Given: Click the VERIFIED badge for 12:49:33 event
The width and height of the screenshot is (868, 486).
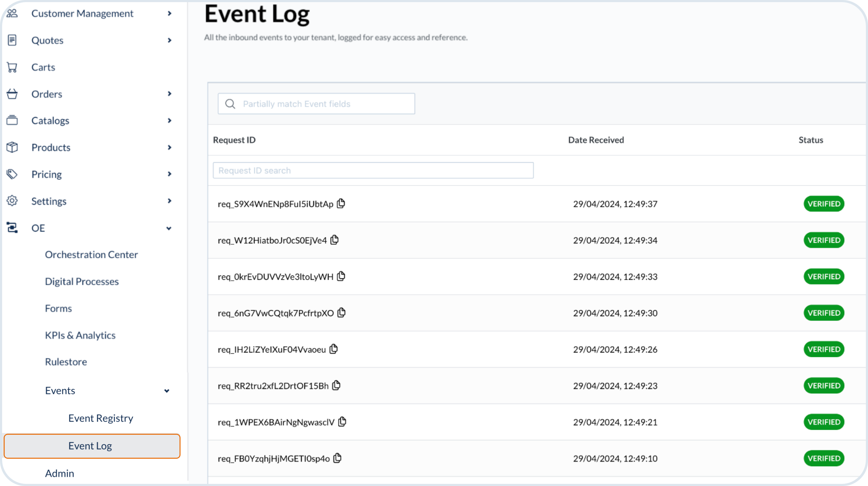Looking at the screenshot, I should (x=823, y=277).
